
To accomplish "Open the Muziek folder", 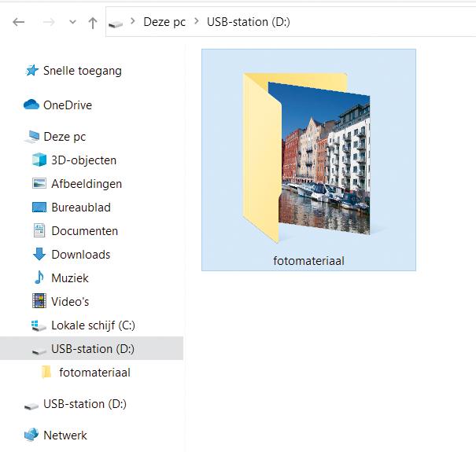I will tap(70, 277).
